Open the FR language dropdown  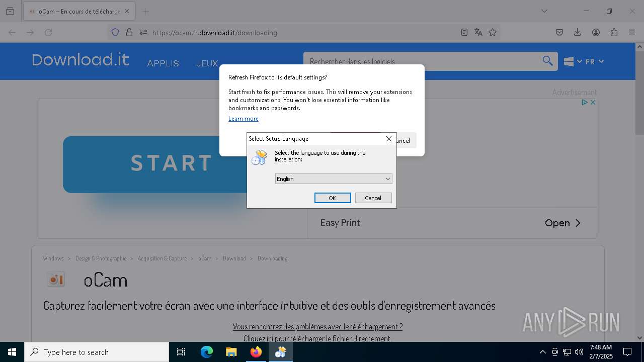[594, 61]
